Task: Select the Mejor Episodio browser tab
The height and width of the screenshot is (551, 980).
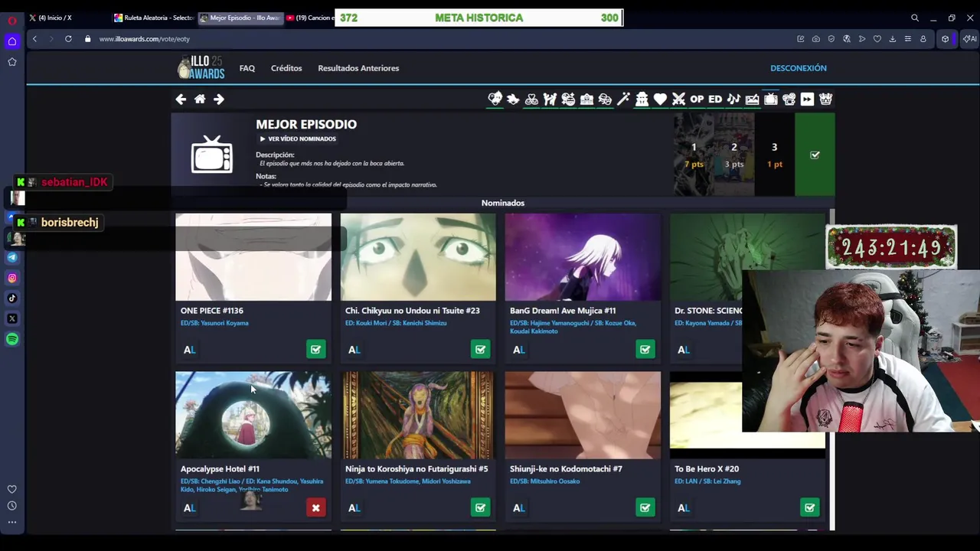Action: (240, 18)
